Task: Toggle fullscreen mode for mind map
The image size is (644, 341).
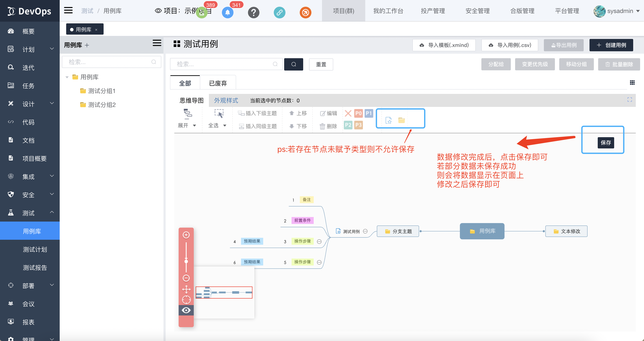Action: pyautogui.click(x=630, y=100)
